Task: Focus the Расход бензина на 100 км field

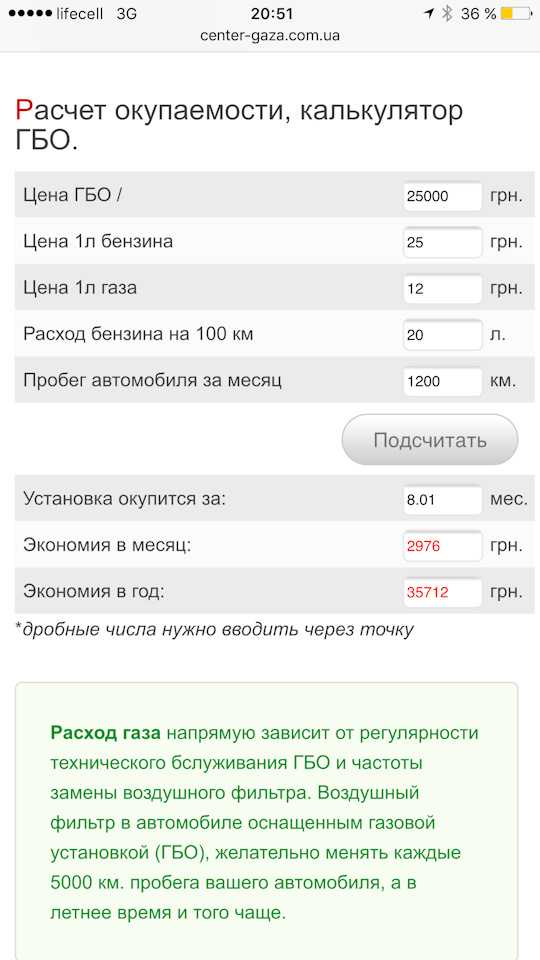Action: click(443, 335)
